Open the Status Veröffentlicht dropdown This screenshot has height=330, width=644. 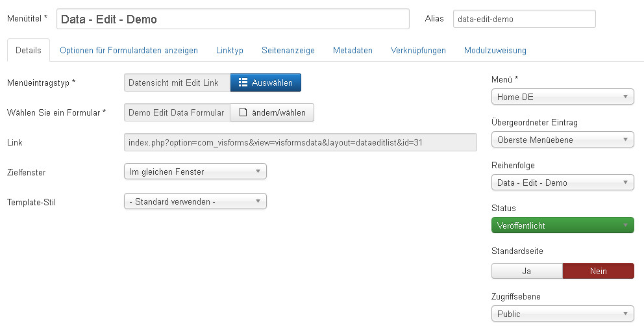pos(562,225)
